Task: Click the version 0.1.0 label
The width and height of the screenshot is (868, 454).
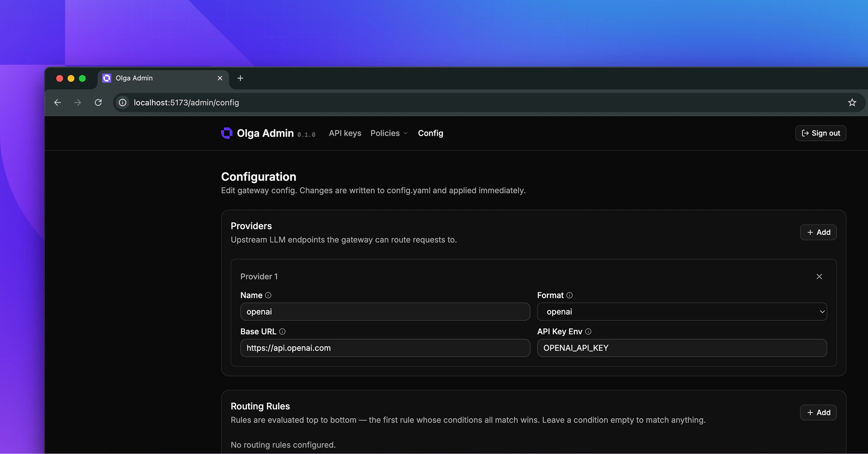Action: click(x=306, y=135)
